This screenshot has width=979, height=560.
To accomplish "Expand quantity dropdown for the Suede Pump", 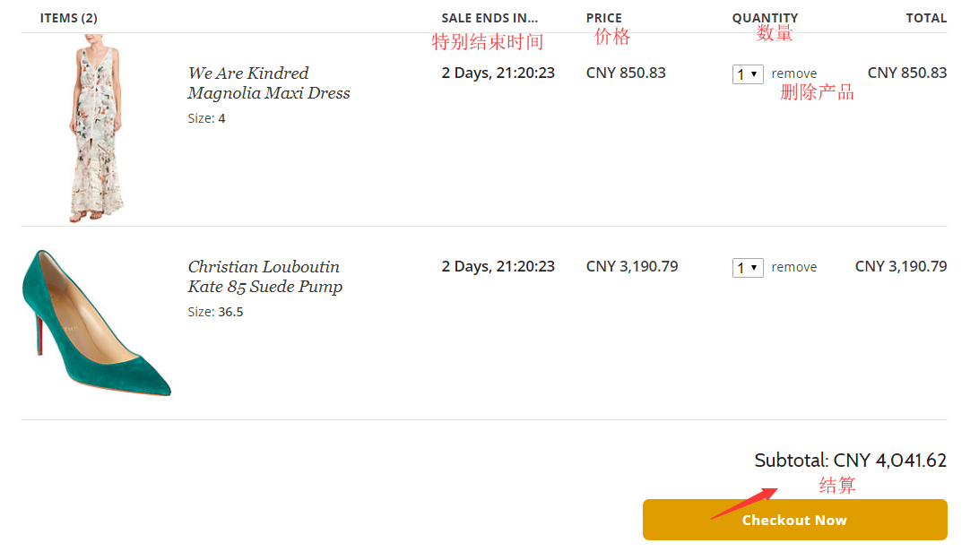I will coord(748,268).
